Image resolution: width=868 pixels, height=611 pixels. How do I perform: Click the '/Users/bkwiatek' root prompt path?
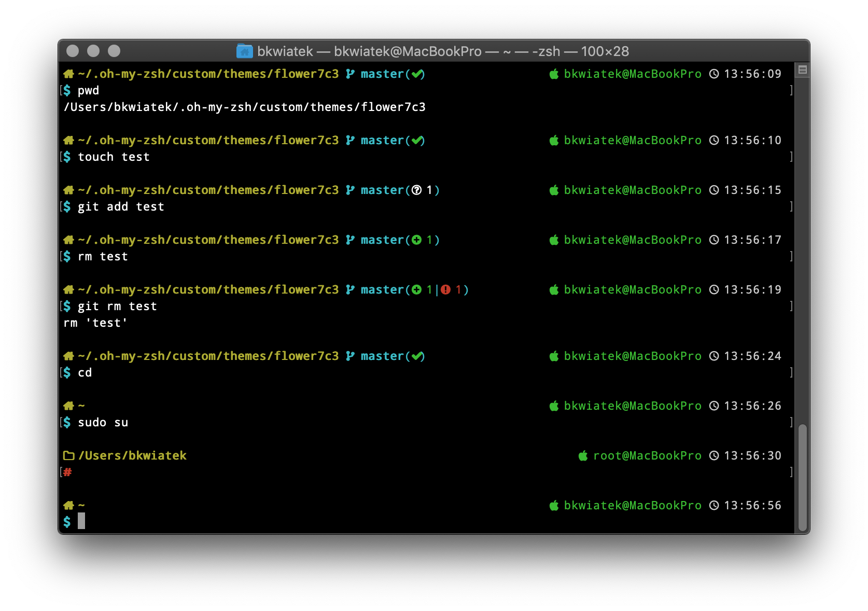(x=132, y=455)
